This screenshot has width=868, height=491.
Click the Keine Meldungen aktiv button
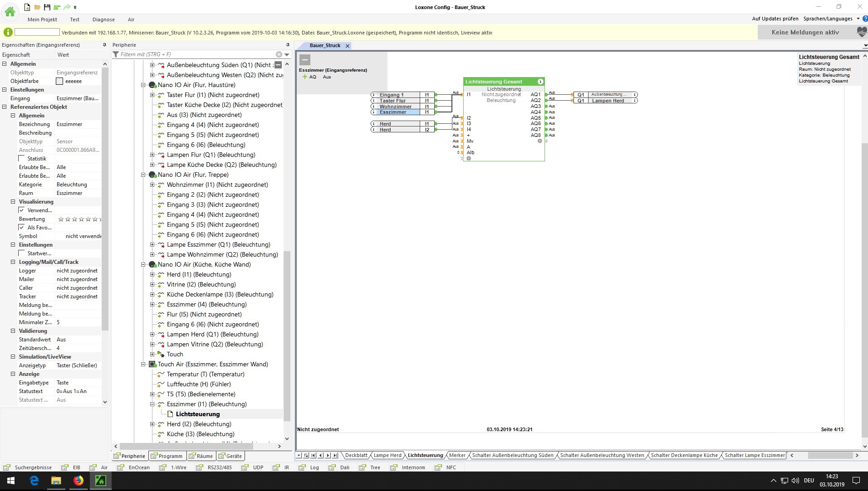coord(805,32)
